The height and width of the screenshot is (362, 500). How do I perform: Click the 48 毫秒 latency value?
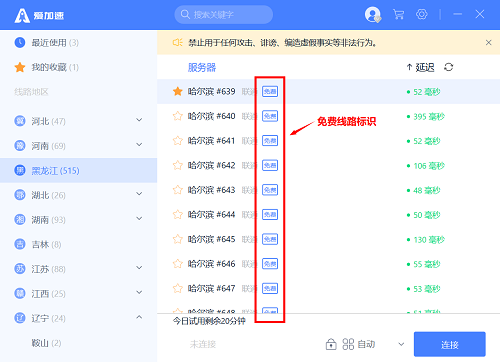[427, 190]
